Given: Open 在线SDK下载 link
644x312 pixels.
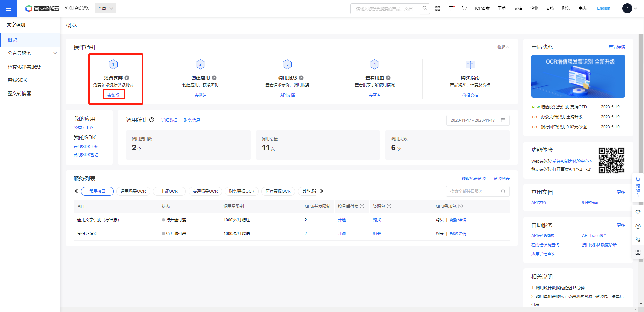Looking at the screenshot, I should coord(86,147).
